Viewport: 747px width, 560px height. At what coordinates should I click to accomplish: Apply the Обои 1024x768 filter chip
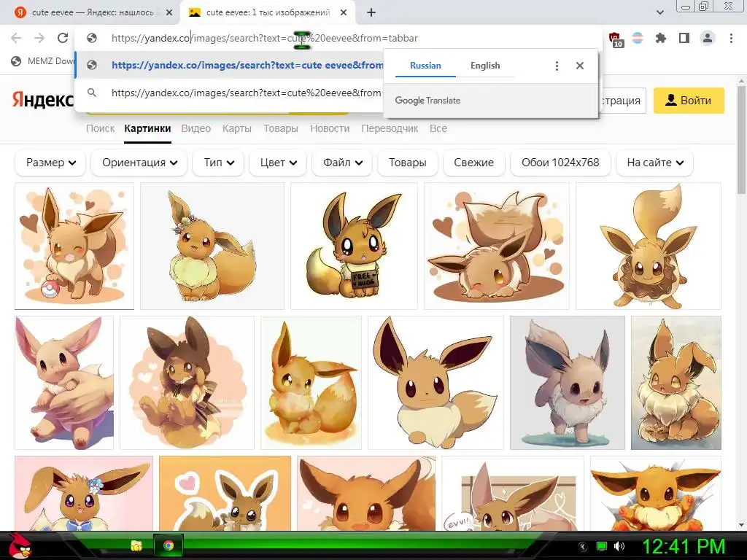coord(560,163)
